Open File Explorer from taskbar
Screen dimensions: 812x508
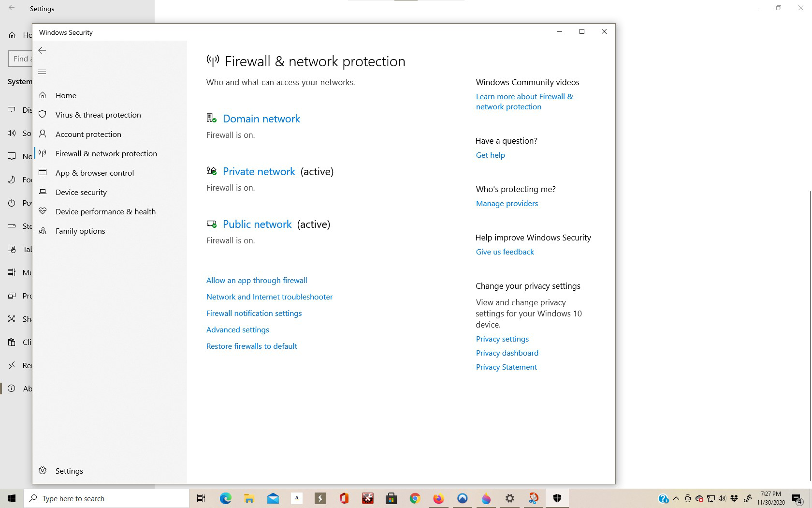click(x=249, y=498)
